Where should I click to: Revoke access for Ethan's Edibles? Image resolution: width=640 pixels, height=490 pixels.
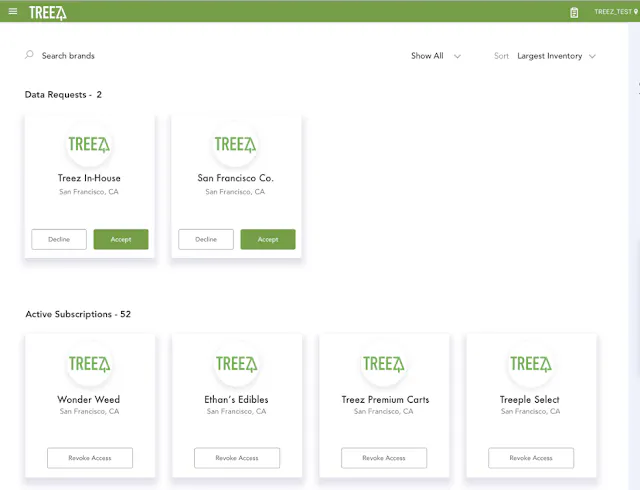pos(237,458)
